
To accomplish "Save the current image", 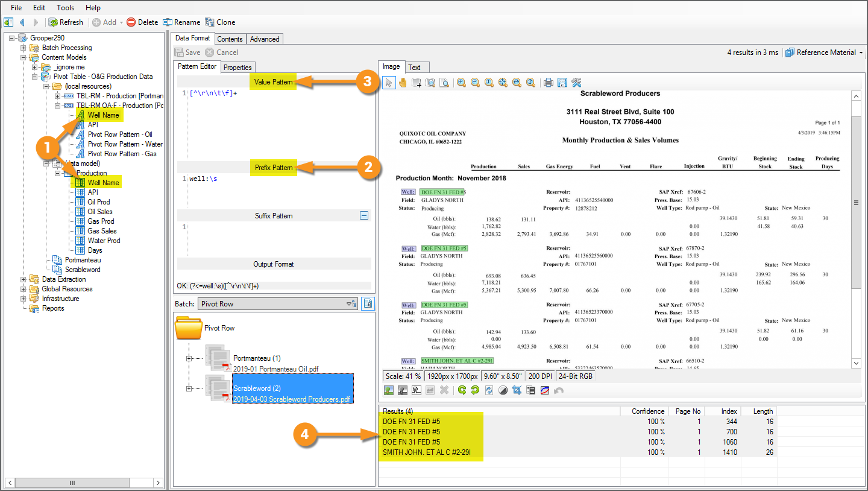I will tap(563, 83).
